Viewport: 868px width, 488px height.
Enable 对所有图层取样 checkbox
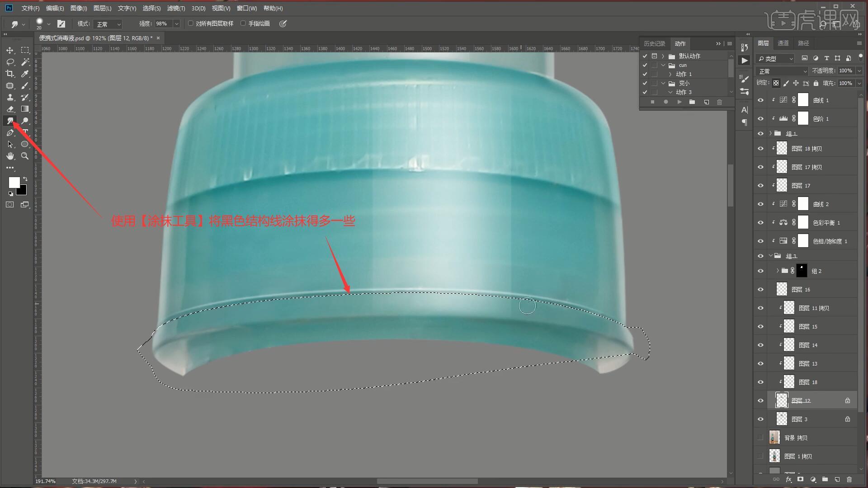(191, 23)
